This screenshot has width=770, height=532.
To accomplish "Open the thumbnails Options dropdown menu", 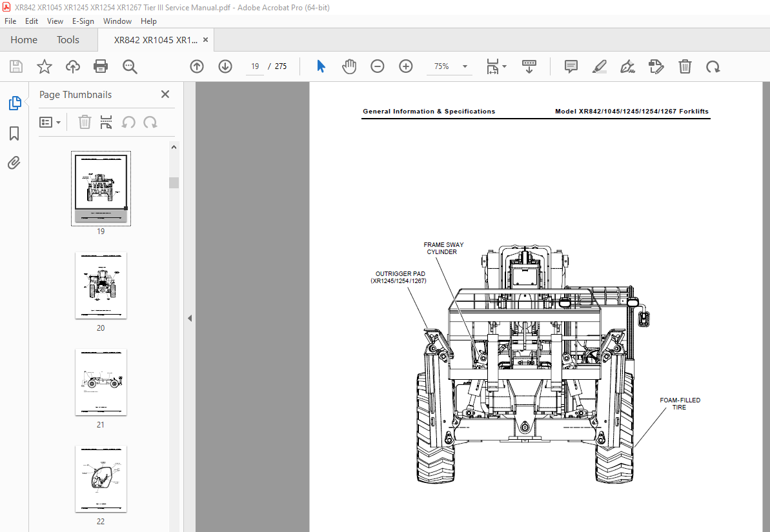I will click(50, 123).
